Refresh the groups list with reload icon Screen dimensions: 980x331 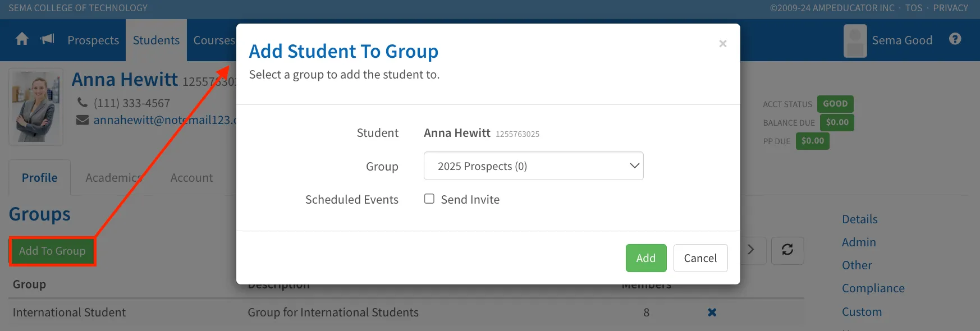[x=787, y=250]
